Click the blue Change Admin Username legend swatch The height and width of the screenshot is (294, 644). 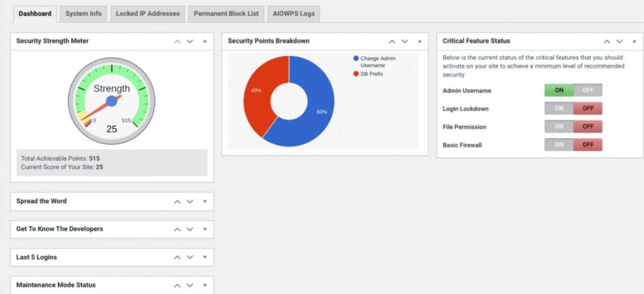[356, 58]
